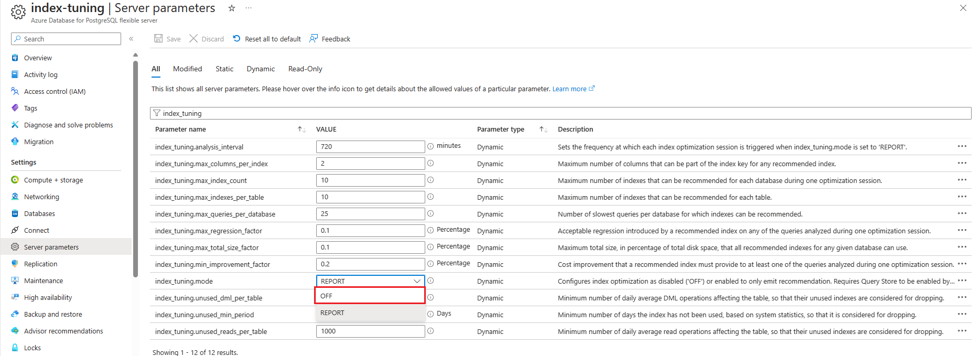Click the Discard button

(x=207, y=39)
